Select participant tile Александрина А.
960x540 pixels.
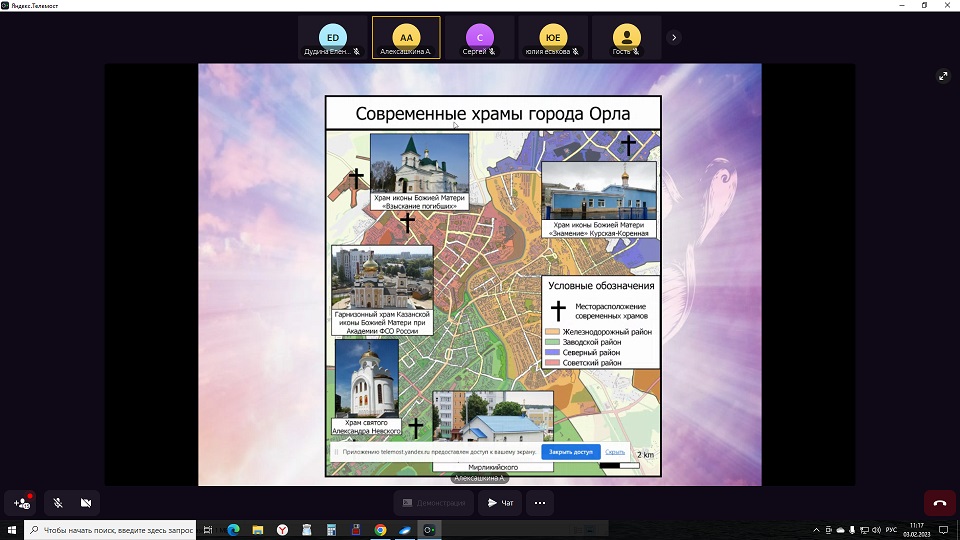(x=405, y=37)
